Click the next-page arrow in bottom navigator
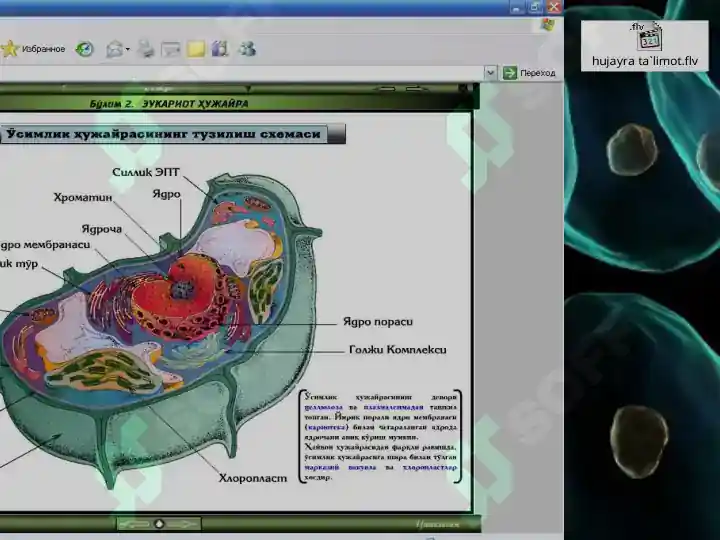The height and width of the screenshot is (540, 720). point(182,524)
